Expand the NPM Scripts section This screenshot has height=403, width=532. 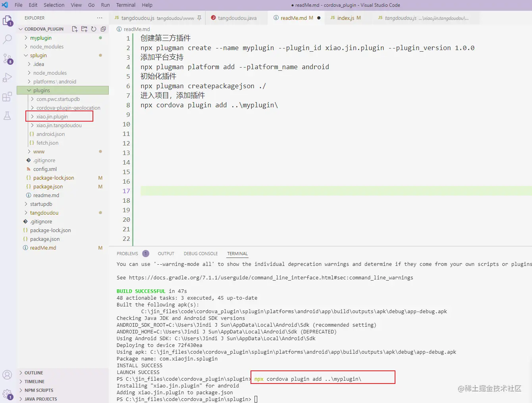63,390
